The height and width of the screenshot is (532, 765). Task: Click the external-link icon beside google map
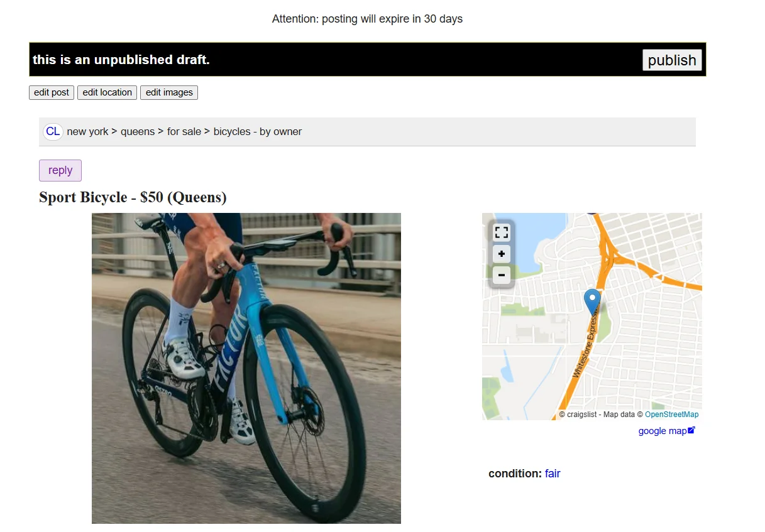click(691, 430)
